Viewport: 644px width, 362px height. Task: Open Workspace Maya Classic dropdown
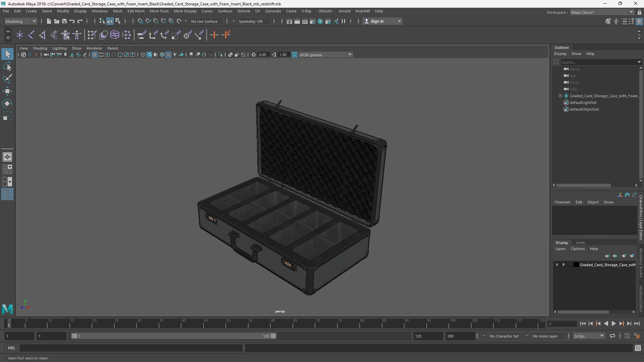coord(602,12)
